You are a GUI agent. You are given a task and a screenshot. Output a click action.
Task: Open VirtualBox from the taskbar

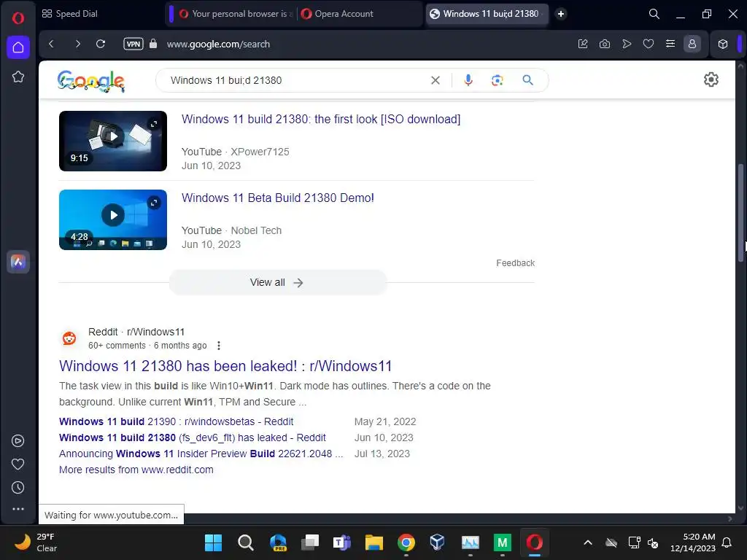coord(438,542)
